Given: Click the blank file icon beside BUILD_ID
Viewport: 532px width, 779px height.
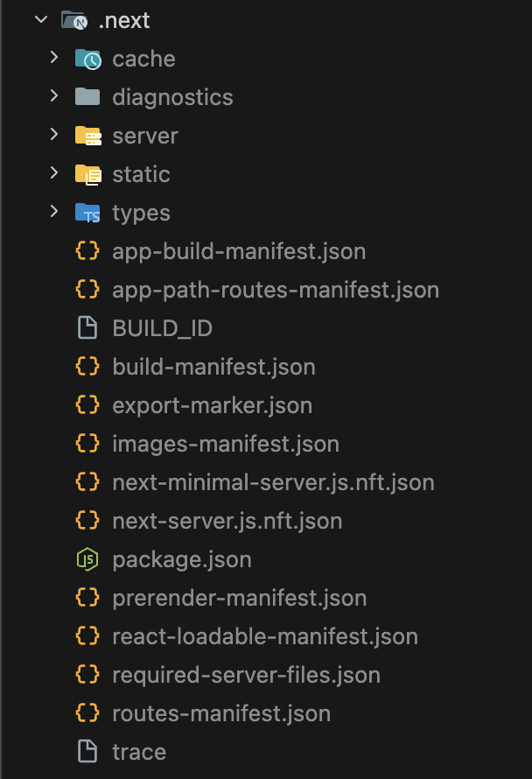Looking at the screenshot, I should (x=87, y=328).
